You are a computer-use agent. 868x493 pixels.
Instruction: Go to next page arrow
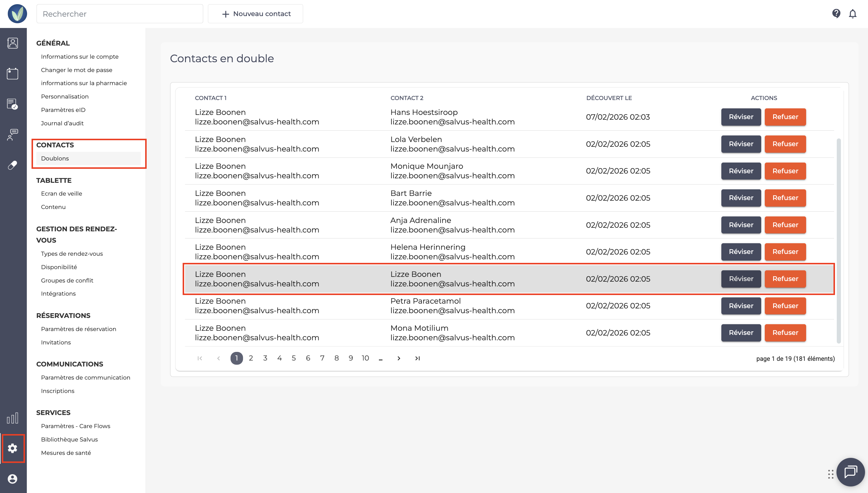(x=399, y=358)
